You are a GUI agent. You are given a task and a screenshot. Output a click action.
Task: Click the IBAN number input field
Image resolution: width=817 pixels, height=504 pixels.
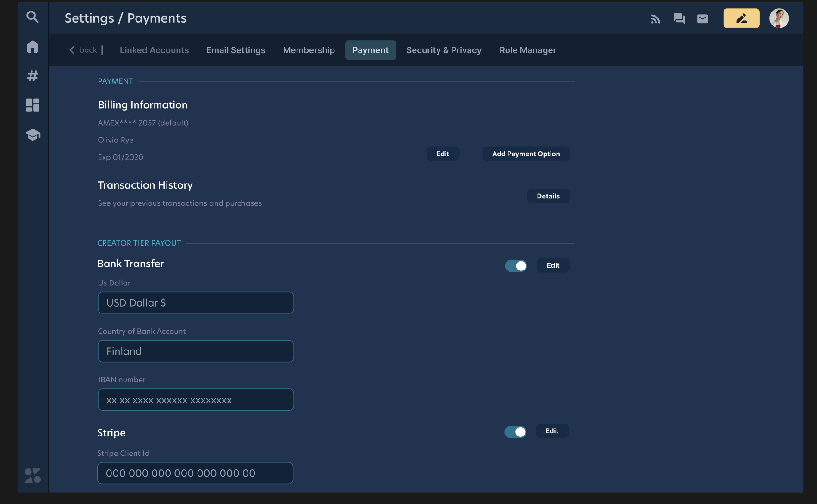pos(196,400)
